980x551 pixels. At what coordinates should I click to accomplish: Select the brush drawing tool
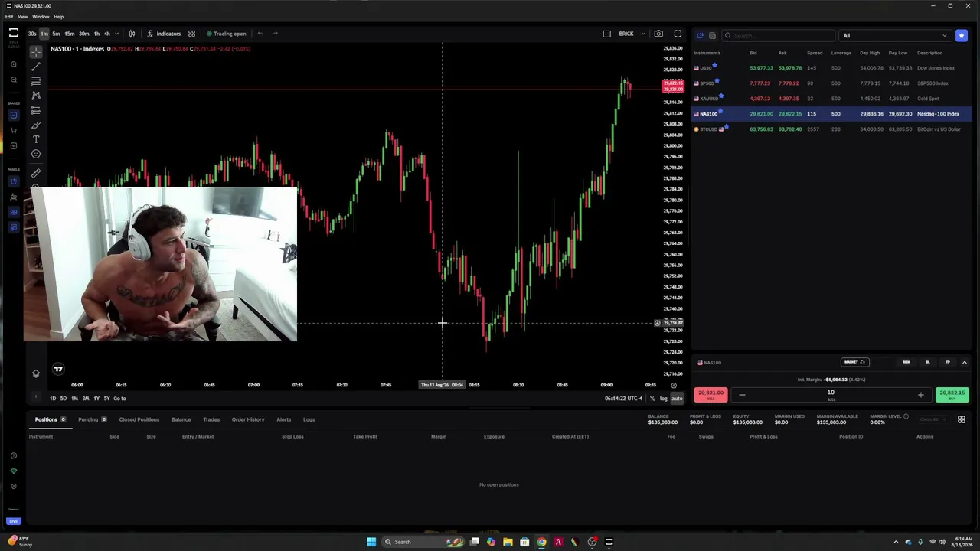click(x=36, y=125)
